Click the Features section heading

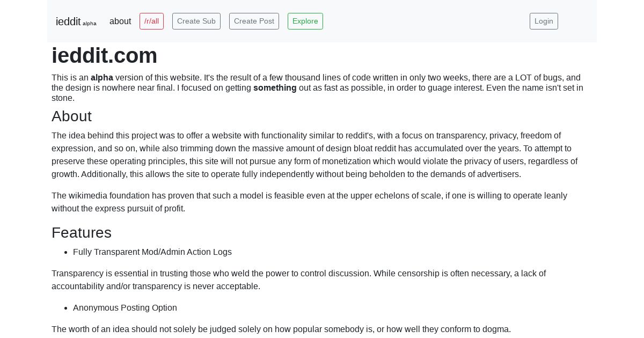pyautogui.click(x=82, y=233)
